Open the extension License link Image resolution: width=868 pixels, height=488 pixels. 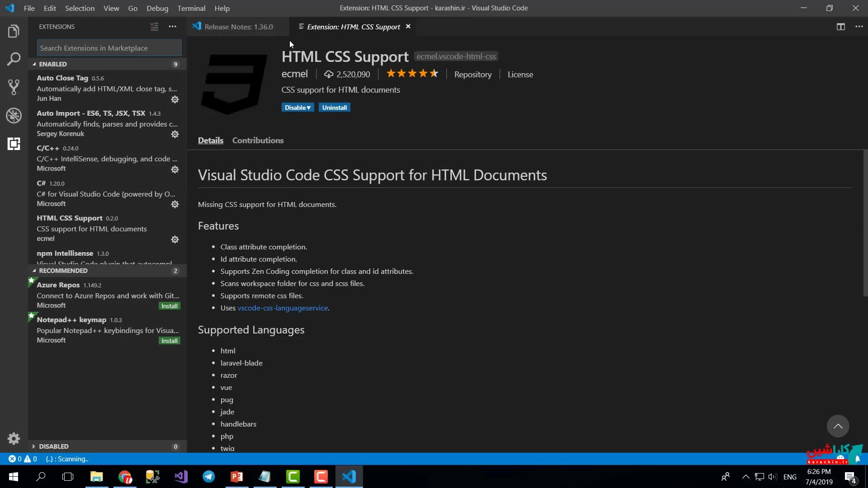click(x=520, y=75)
